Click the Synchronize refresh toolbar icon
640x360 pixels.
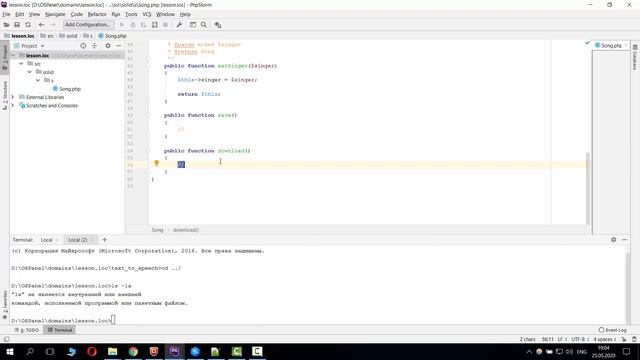coord(28,25)
